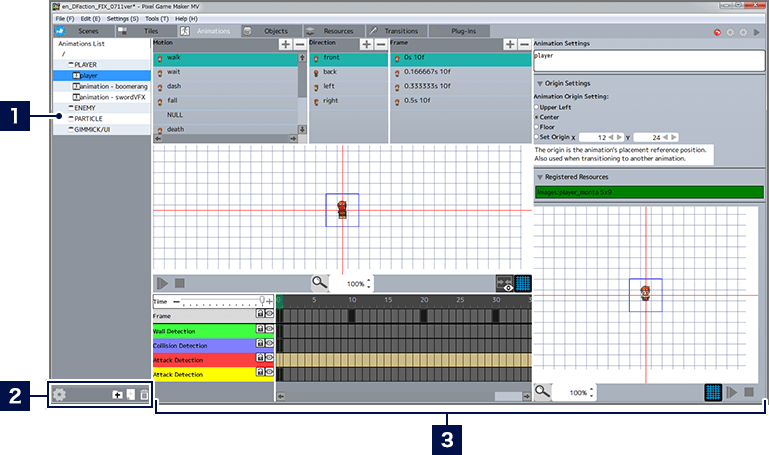This screenshot has width=769, height=455.
Task: Click the add folder icon below Animations List
Action: pyautogui.click(x=117, y=395)
